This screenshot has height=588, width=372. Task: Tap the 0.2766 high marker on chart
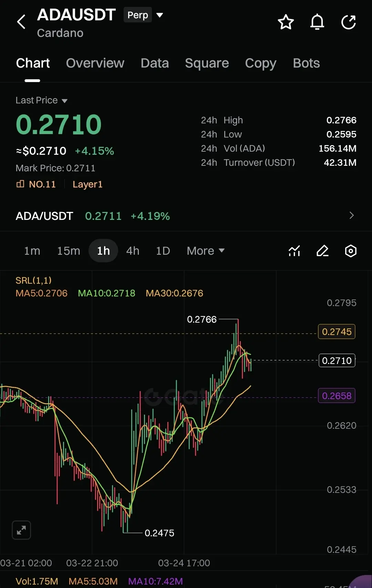202,320
